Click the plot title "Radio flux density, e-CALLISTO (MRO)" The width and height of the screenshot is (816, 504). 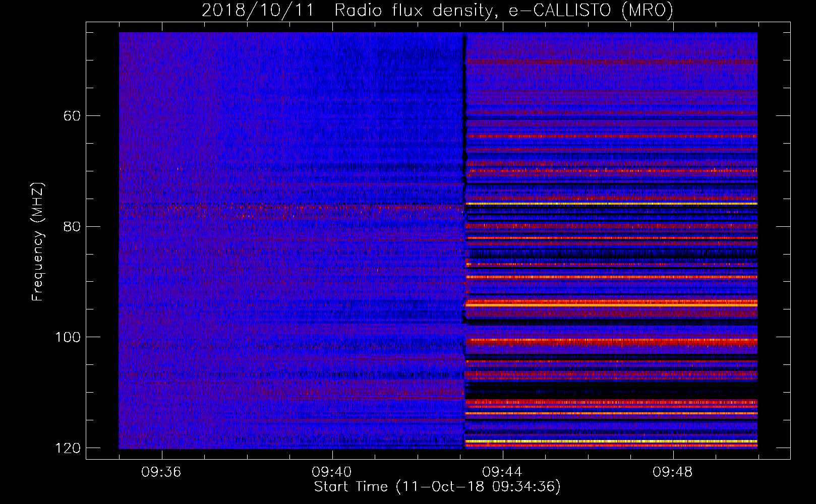point(504,10)
